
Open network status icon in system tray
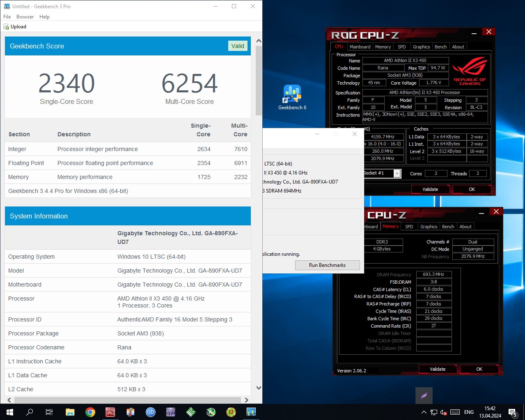(x=434, y=412)
